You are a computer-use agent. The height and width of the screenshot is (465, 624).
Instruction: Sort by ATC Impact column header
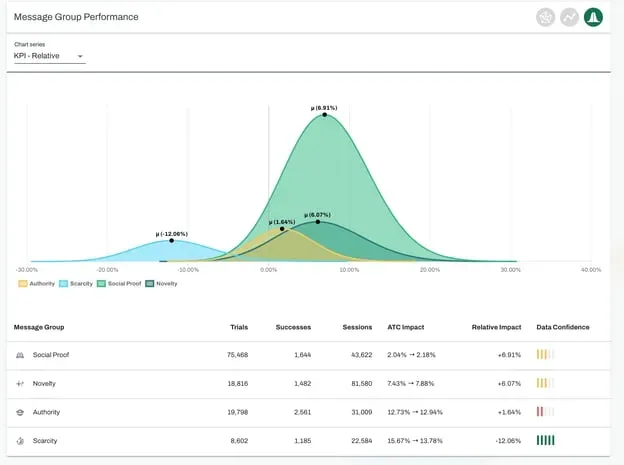click(x=406, y=327)
